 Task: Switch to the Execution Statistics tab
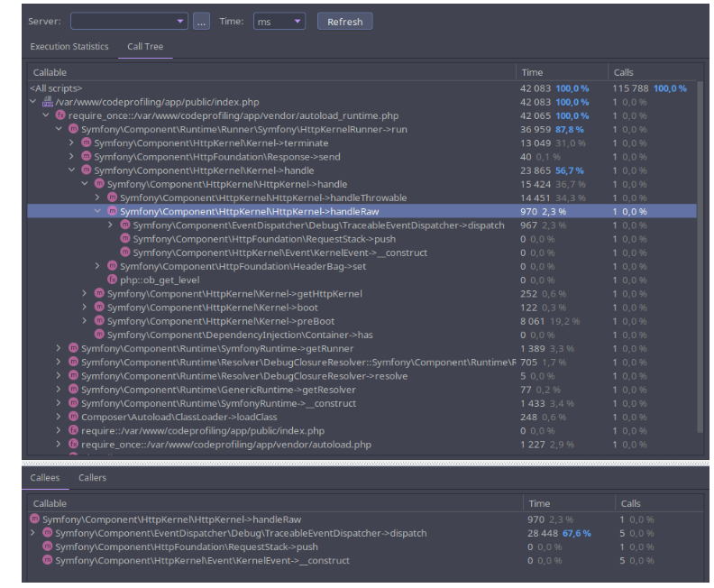(69, 47)
